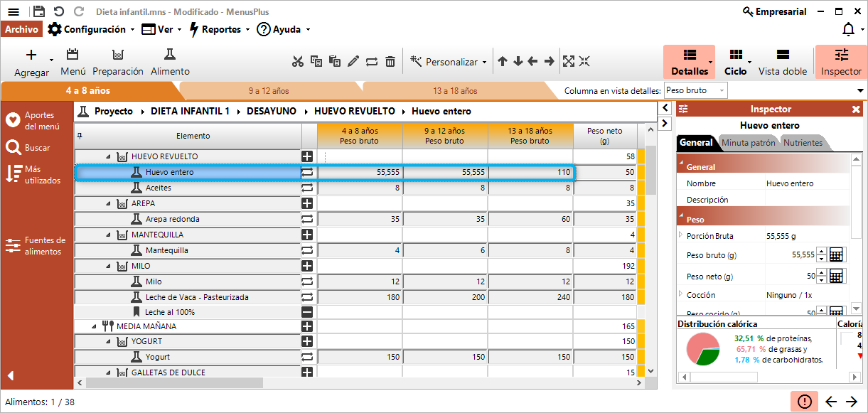Open calculator next to Peso bruto (g)

837,255
